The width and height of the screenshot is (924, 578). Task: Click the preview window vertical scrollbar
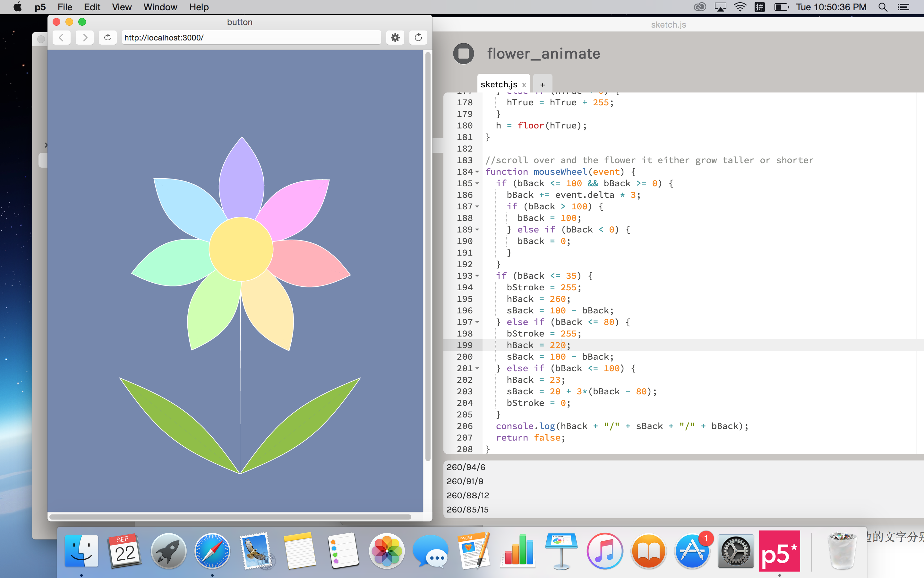pyautogui.click(x=428, y=256)
